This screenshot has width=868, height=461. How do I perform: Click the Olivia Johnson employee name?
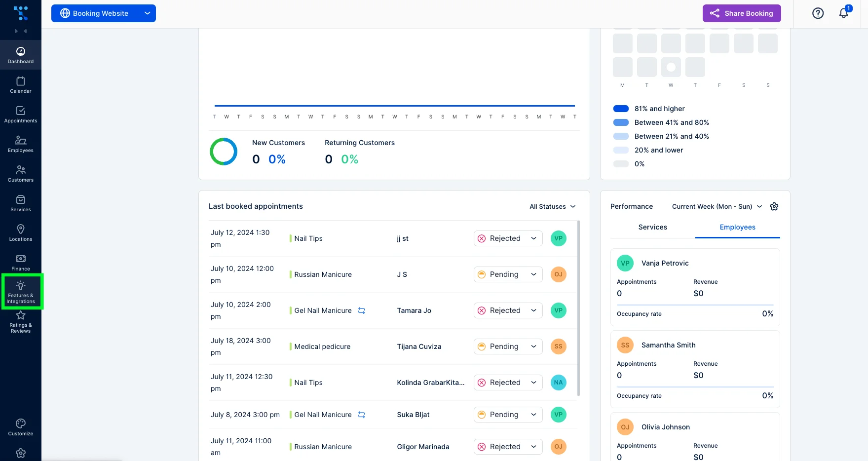click(x=666, y=427)
